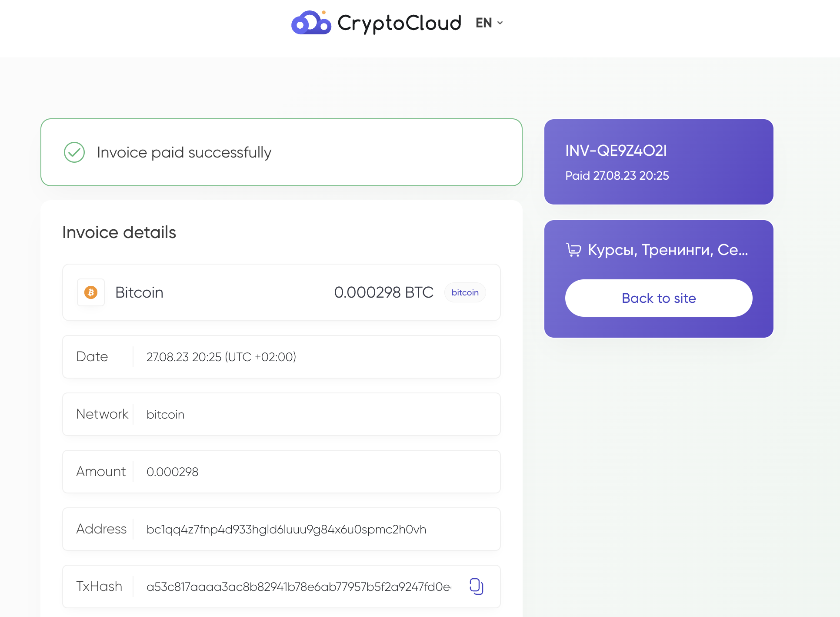Click the Amount field label
The image size is (840, 617).
pyautogui.click(x=101, y=471)
